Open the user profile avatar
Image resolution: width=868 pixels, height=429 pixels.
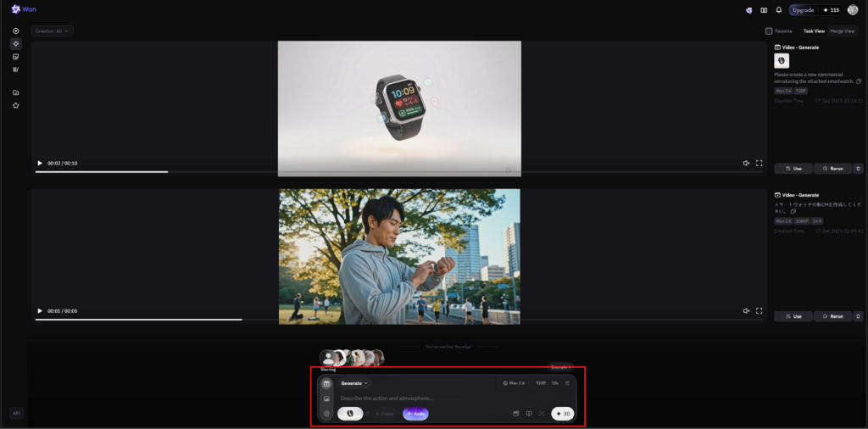coord(853,10)
